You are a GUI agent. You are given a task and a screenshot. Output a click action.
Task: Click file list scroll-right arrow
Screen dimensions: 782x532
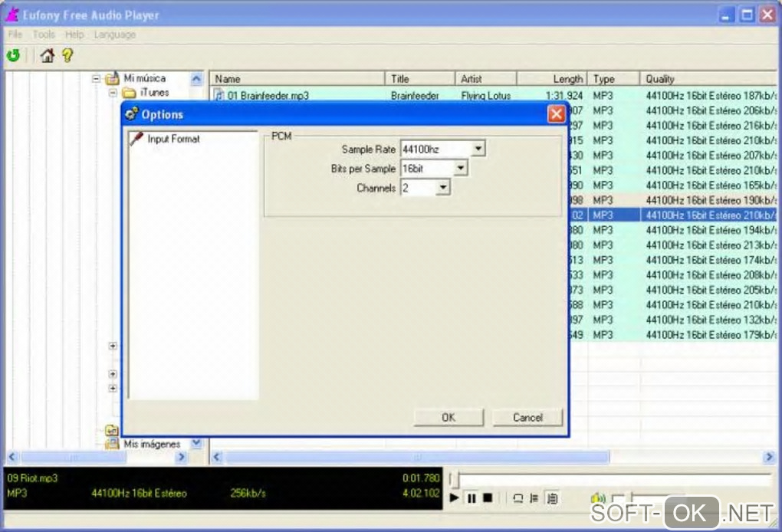[x=768, y=457]
